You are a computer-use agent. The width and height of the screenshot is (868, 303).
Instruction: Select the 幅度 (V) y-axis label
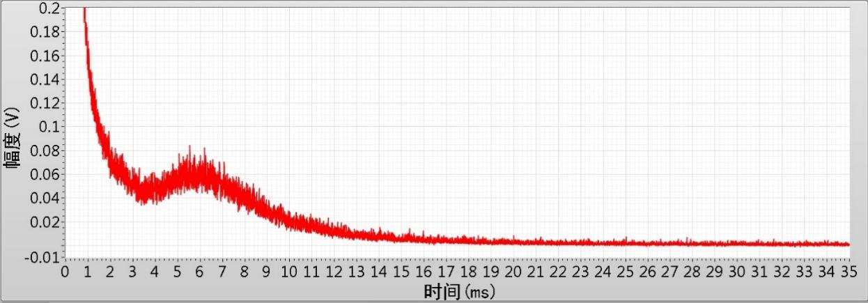coord(13,139)
